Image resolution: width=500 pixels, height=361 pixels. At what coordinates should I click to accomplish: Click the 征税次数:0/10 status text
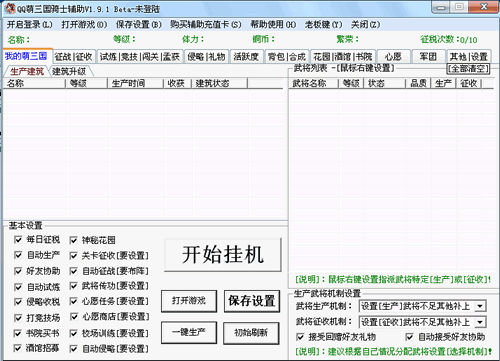click(x=449, y=40)
